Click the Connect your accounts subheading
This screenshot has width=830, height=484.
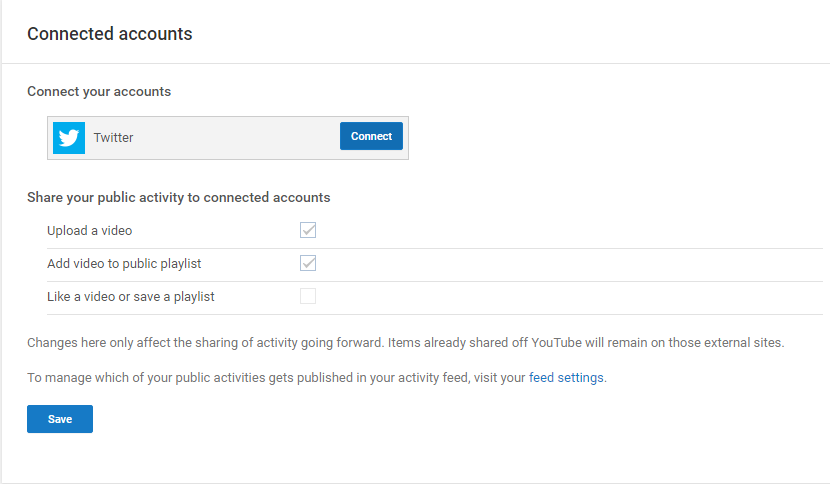99,92
